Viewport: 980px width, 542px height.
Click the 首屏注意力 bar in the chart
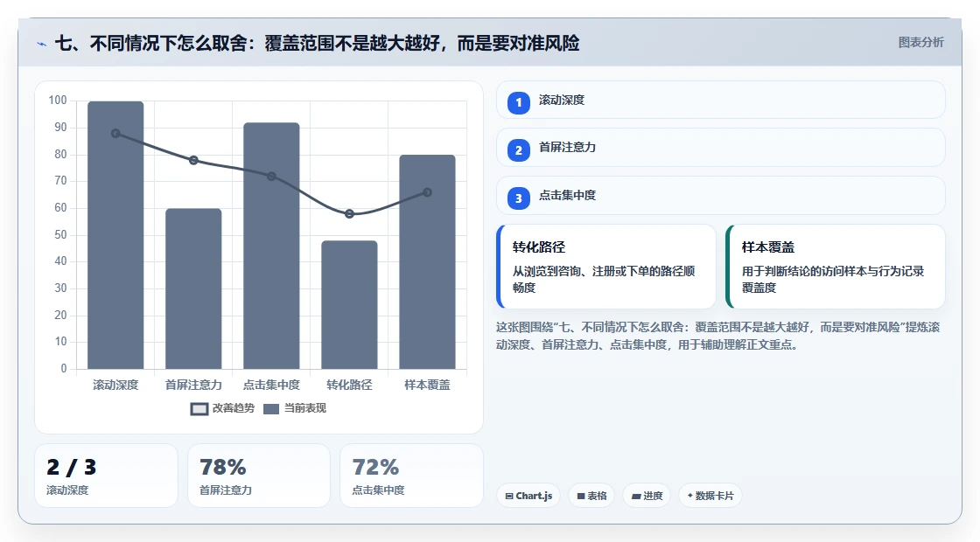click(193, 288)
